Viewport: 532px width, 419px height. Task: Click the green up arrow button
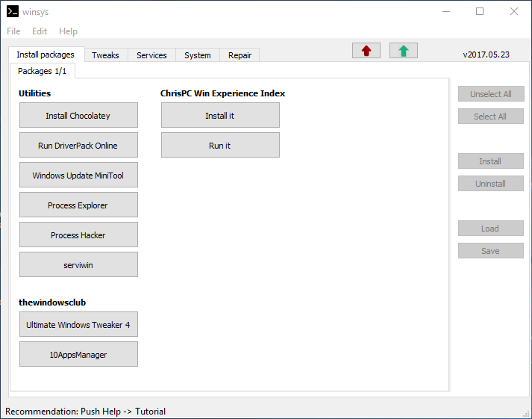tap(404, 51)
